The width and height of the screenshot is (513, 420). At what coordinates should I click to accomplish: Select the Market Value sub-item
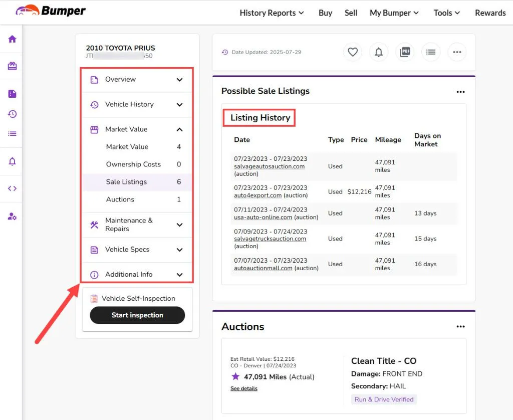pyautogui.click(x=137, y=147)
